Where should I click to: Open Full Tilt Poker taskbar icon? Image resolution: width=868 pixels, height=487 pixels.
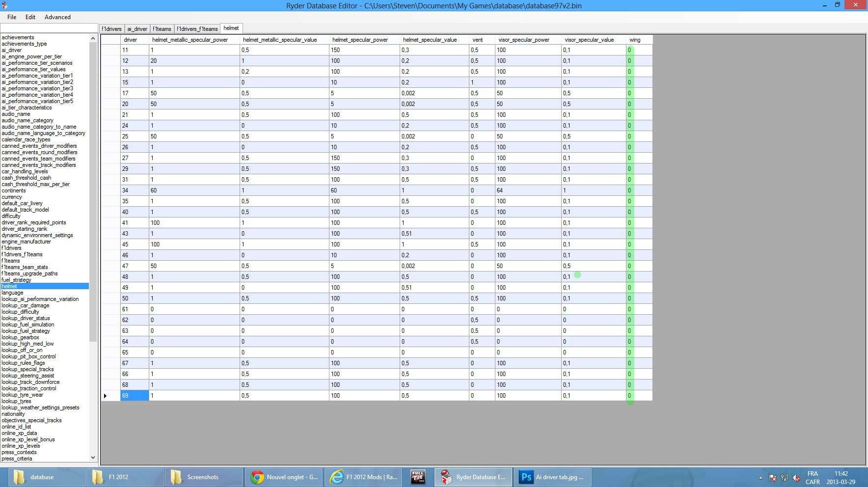coord(418,477)
